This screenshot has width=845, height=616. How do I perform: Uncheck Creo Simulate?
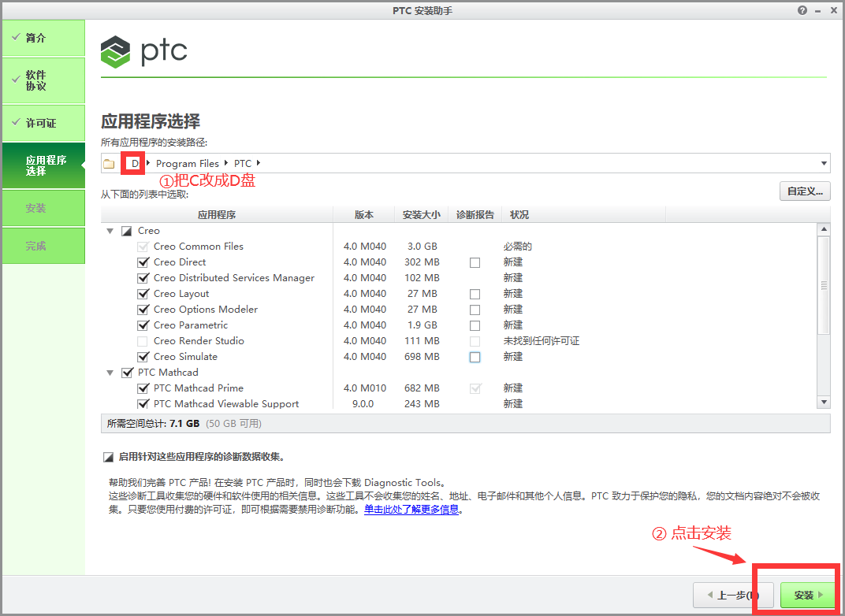click(x=143, y=357)
